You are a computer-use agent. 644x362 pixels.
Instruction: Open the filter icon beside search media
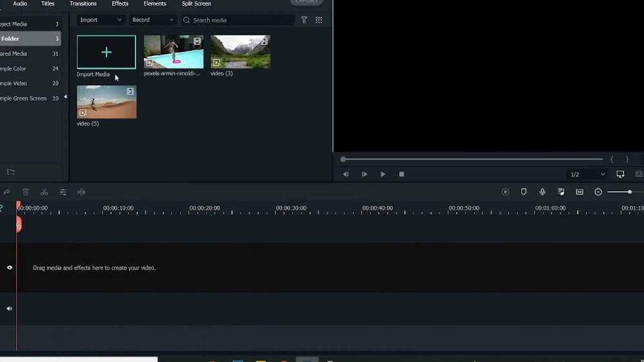[x=304, y=20]
